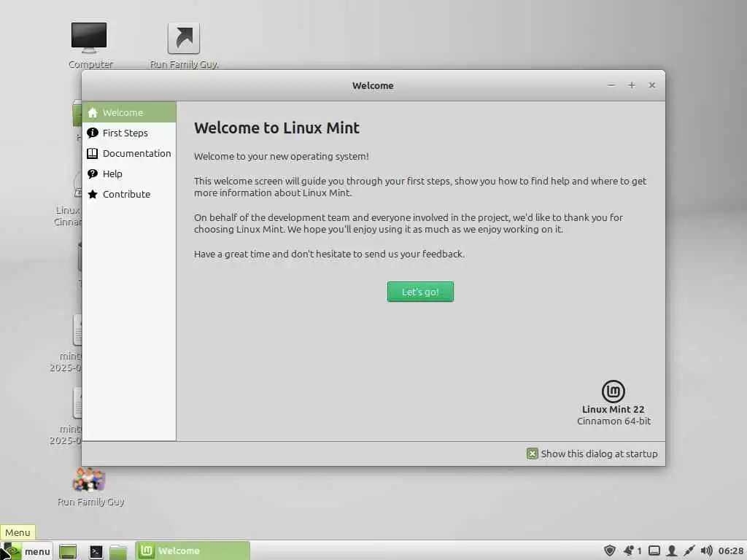Image resolution: width=747 pixels, height=560 pixels.
Task: Open the Documentation page
Action: point(129,153)
